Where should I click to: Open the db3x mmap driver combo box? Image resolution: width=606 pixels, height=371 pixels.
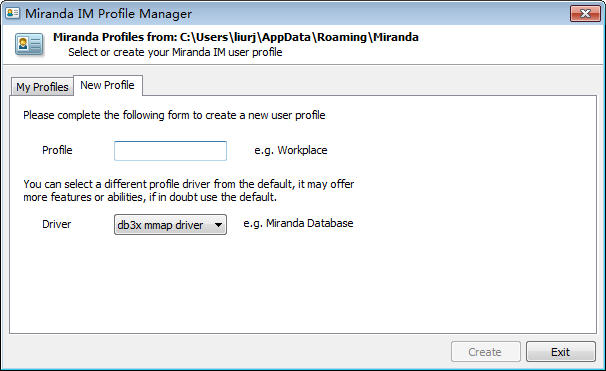[170, 225]
